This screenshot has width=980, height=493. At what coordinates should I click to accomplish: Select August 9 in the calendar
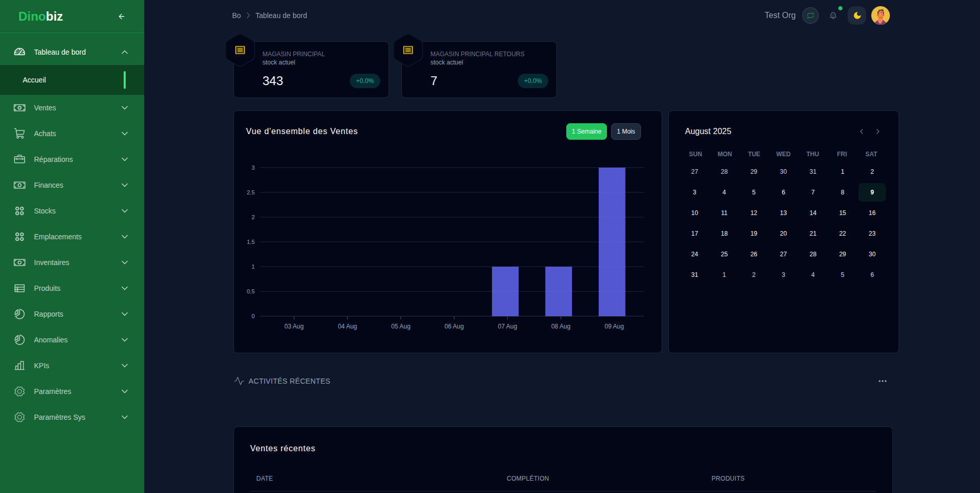872,192
